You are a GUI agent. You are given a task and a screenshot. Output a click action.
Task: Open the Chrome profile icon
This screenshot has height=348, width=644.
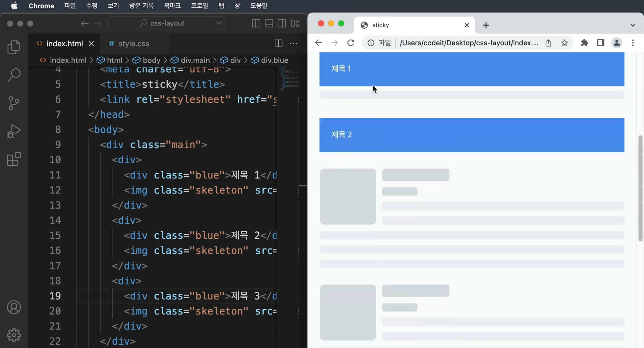(617, 43)
